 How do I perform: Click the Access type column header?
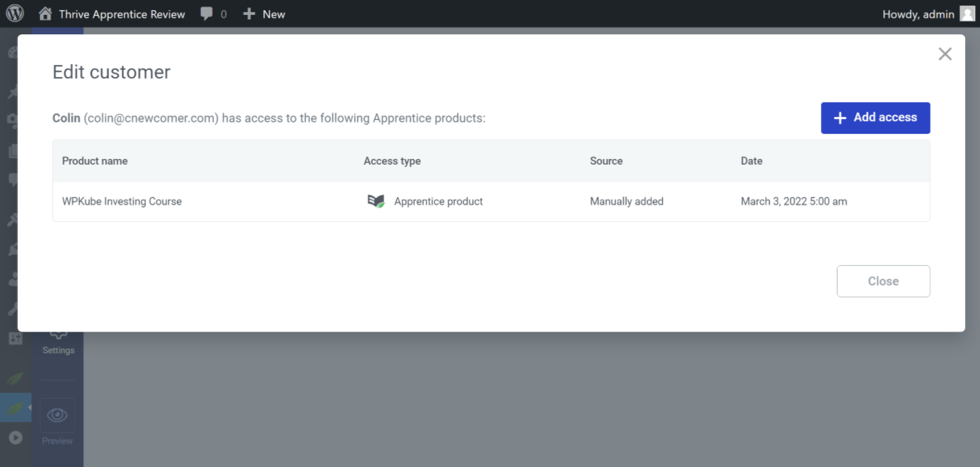392,161
